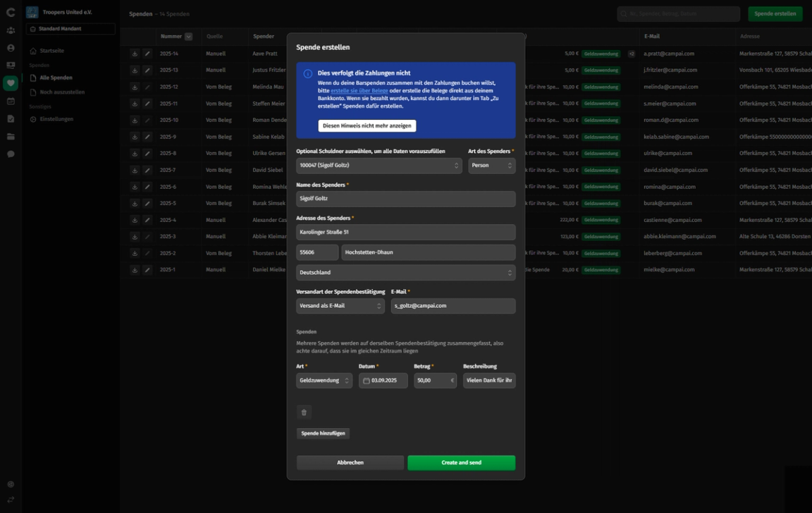The width and height of the screenshot is (812, 513).
Task: Click the Spender column header
Action: point(264,37)
